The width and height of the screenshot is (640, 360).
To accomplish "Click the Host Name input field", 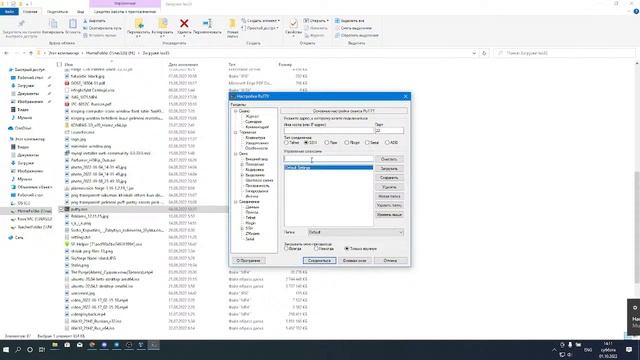I will (329, 131).
